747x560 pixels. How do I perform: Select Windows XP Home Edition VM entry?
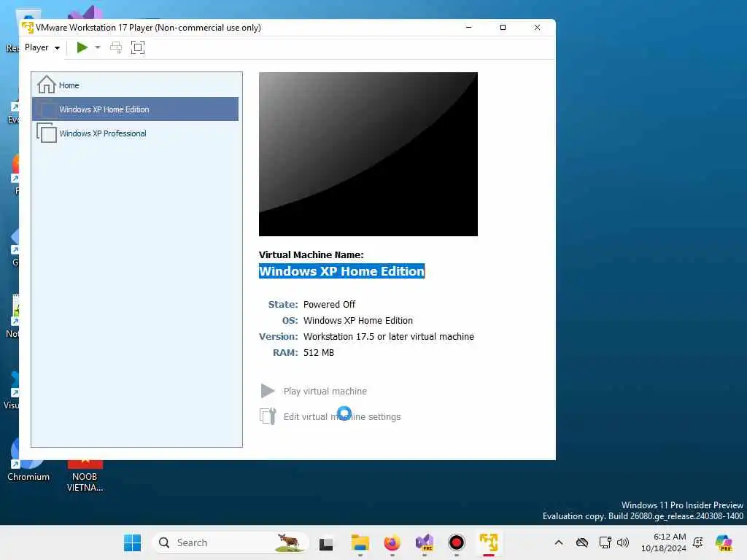coord(135,109)
